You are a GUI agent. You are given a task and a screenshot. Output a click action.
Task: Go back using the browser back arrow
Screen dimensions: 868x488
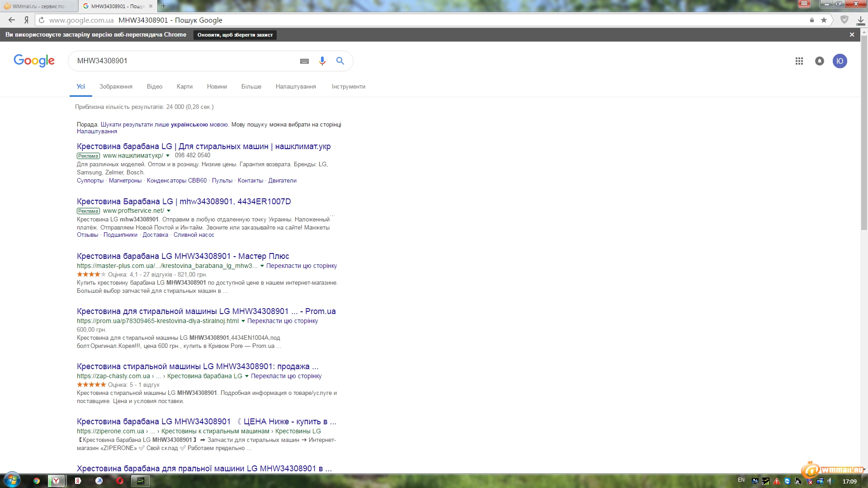12,20
